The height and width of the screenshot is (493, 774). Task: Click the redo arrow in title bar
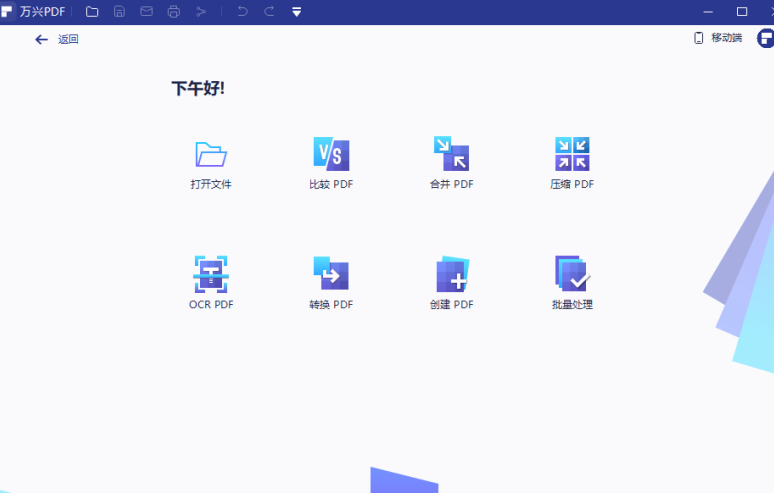click(269, 12)
